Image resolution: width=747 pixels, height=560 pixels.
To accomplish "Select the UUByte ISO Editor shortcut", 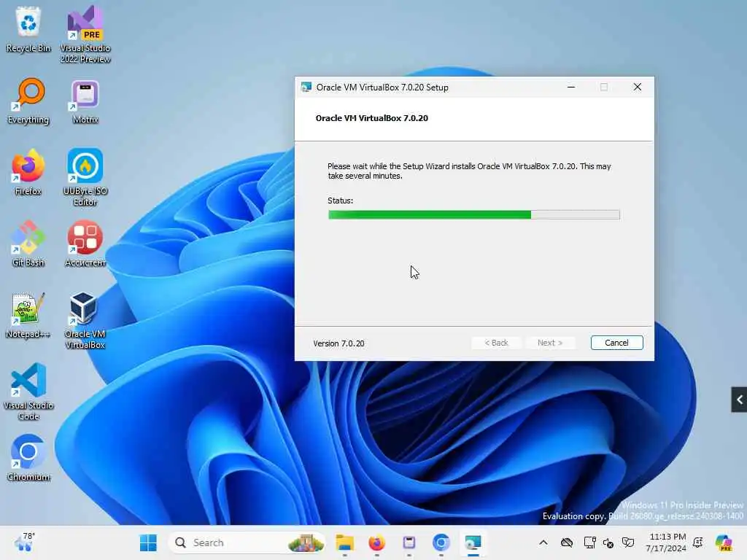I will 85,177.
